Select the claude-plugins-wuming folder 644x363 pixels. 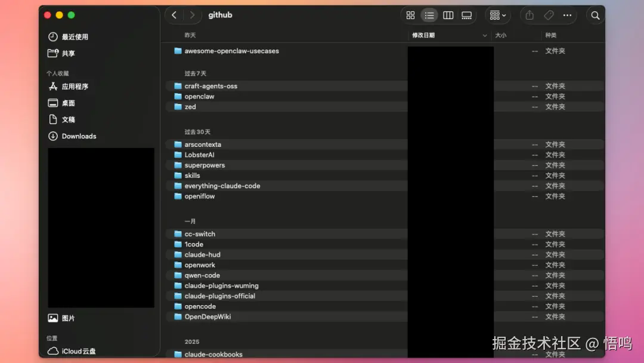coord(221,285)
